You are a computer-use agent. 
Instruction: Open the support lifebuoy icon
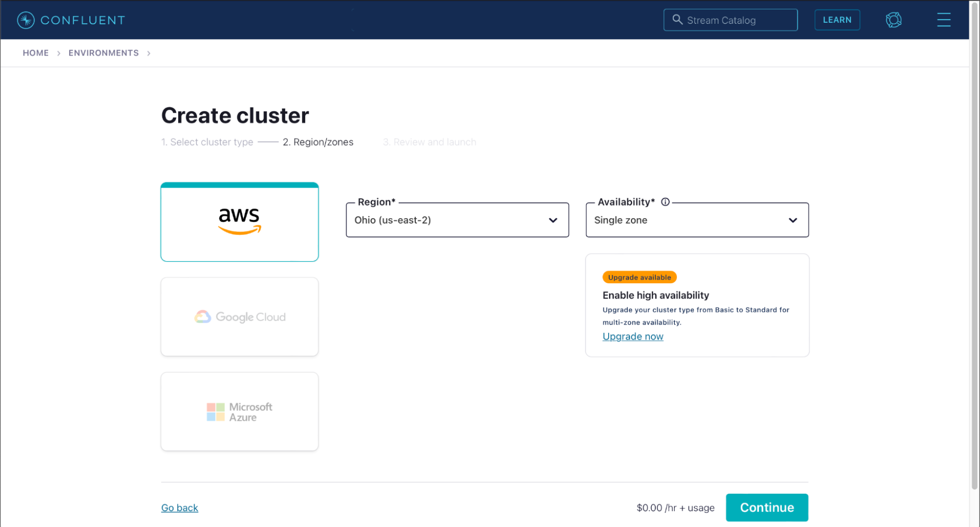pyautogui.click(x=893, y=20)
